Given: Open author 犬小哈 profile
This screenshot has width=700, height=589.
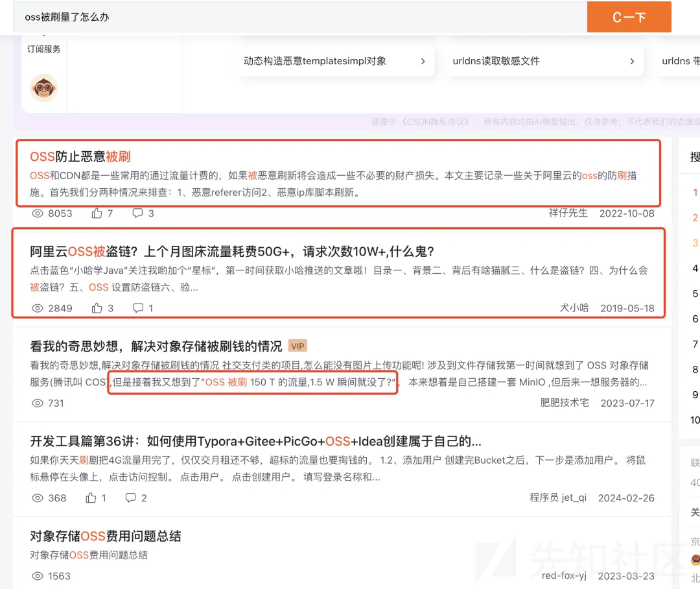Looking at the screenshot, I should point(574,308).
